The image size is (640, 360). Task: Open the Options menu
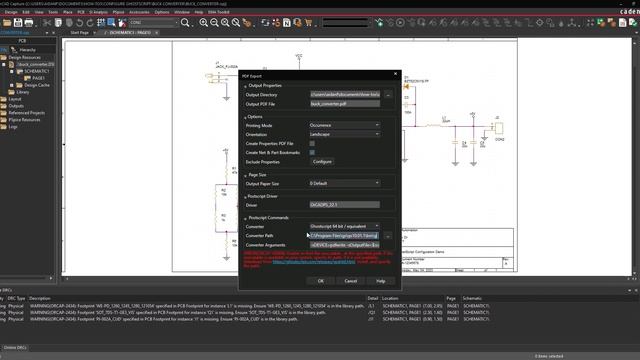point(162,12)
